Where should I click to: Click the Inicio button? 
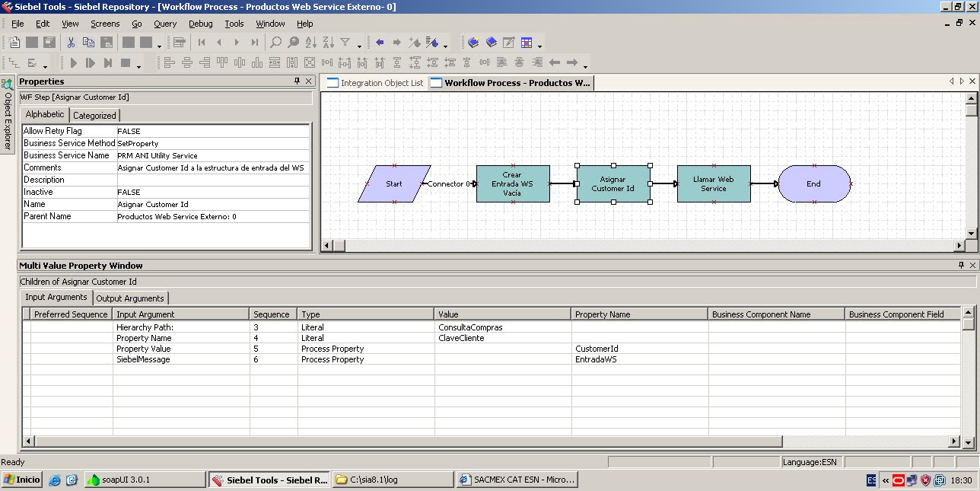[21, 480]
